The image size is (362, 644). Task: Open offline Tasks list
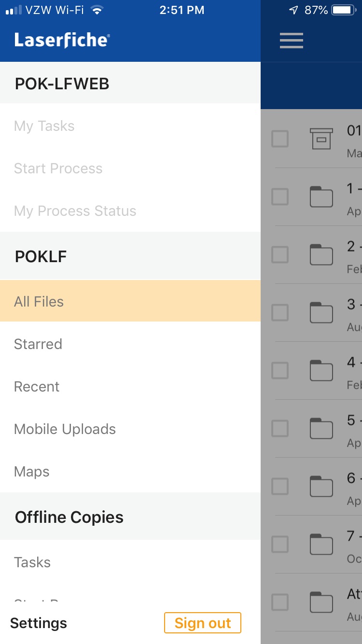pyautogui.click(x=32, y=562)
